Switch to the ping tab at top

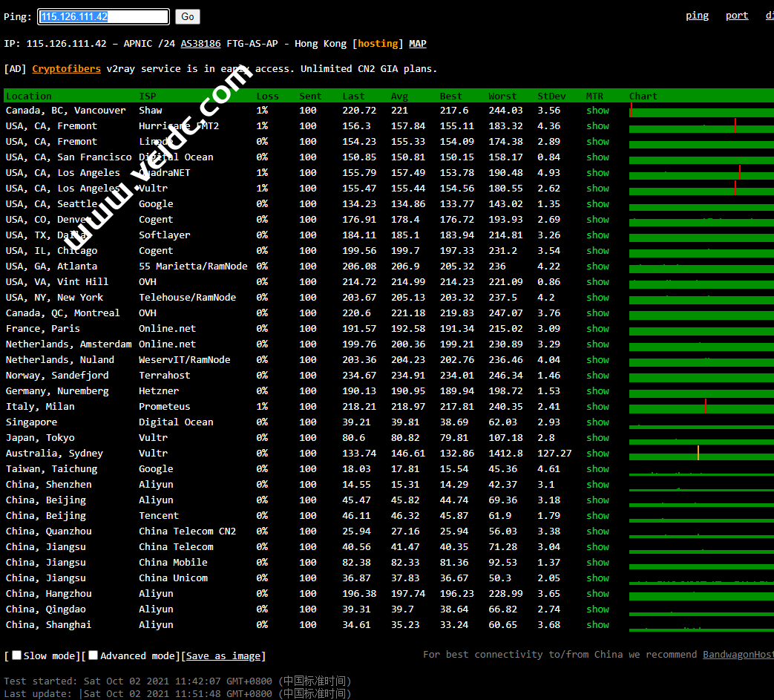point(697,16)
